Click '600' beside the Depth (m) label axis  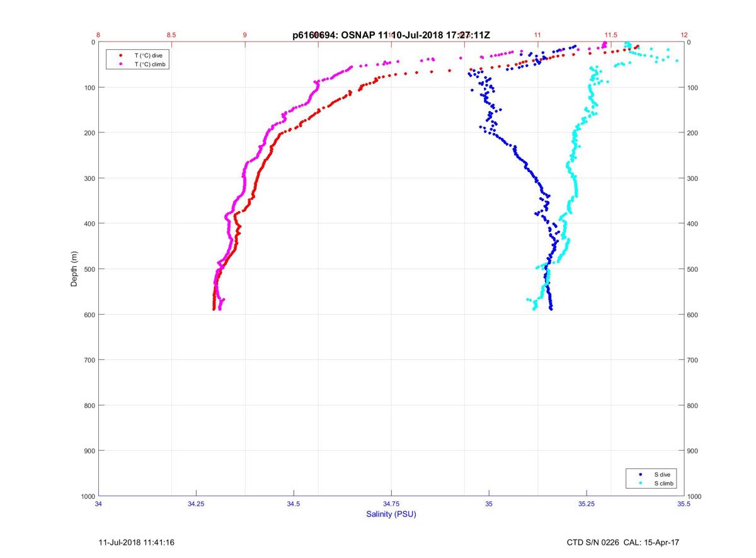(x=89, y=315)
